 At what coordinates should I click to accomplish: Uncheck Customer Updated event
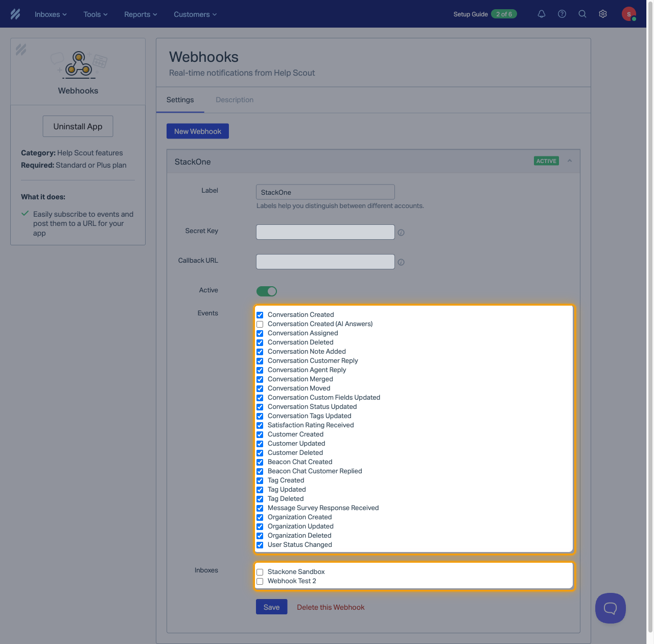coord(260,444)
